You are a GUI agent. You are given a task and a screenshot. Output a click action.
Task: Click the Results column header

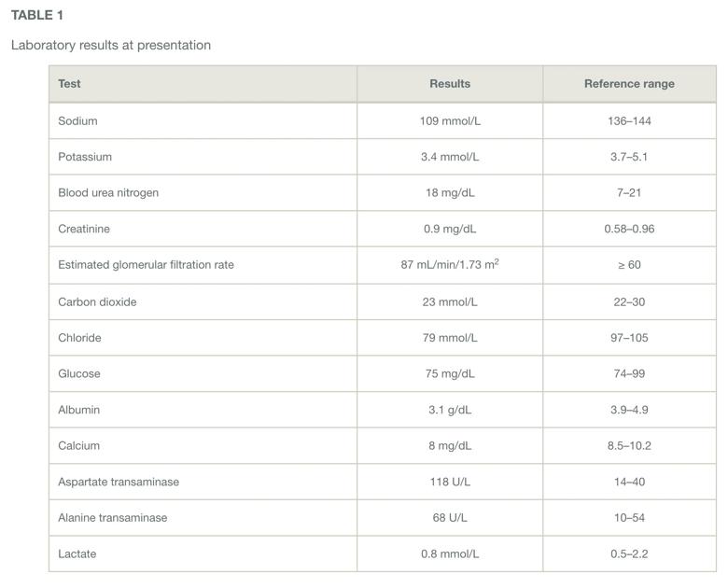click(x=450, y=84)
